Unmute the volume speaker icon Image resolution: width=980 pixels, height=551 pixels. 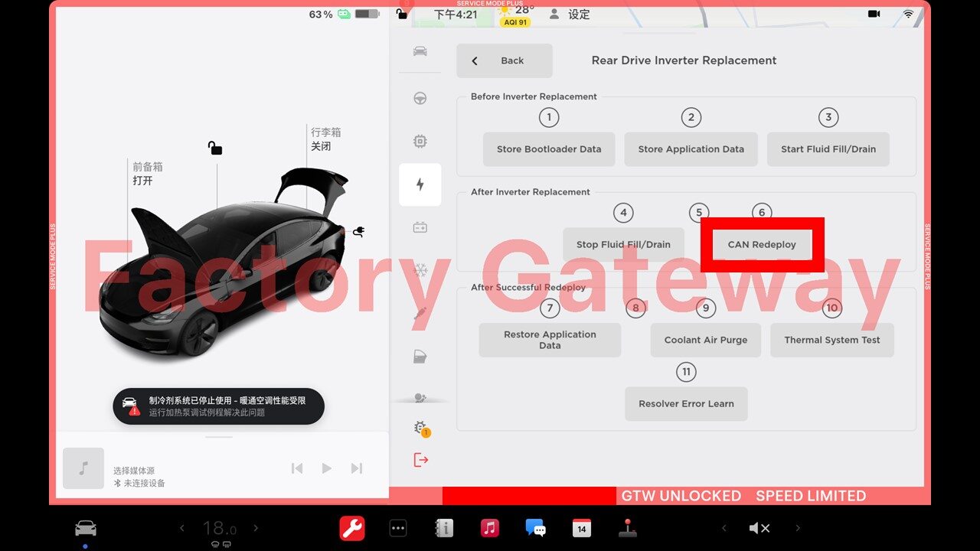click(x=759, y=528)
